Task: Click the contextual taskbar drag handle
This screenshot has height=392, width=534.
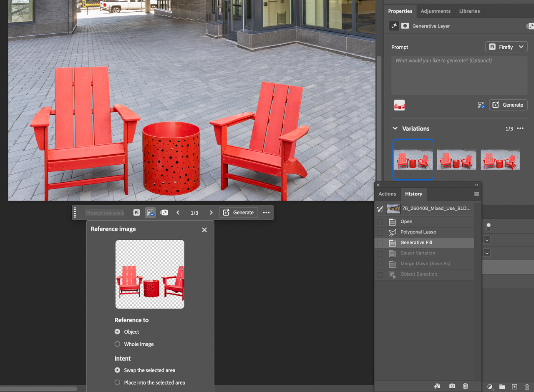Action: pyautogui.click(x=75, y=213)
